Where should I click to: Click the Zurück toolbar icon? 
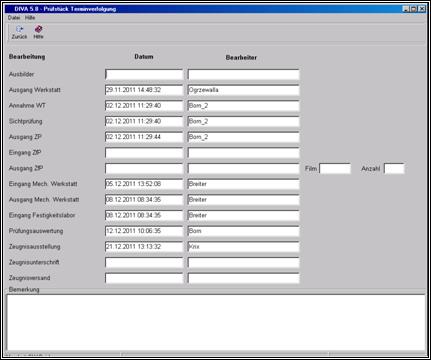19,32
